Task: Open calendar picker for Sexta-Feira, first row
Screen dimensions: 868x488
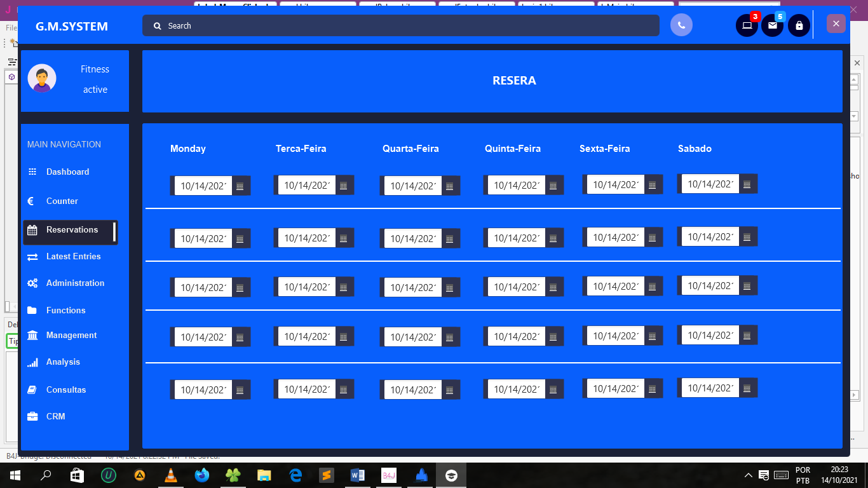Action: (653, 185)
